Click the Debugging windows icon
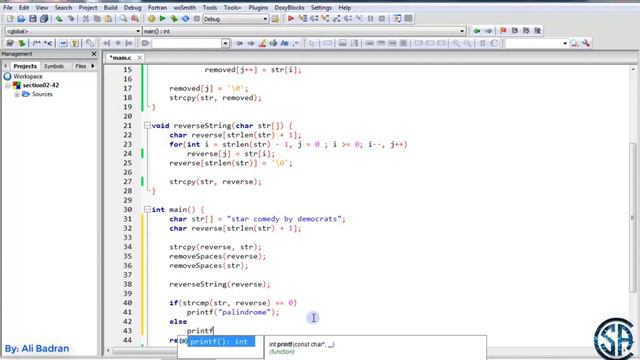Image resolution: width=640 pixels, height=360 pixels. [x=397, y=19]
